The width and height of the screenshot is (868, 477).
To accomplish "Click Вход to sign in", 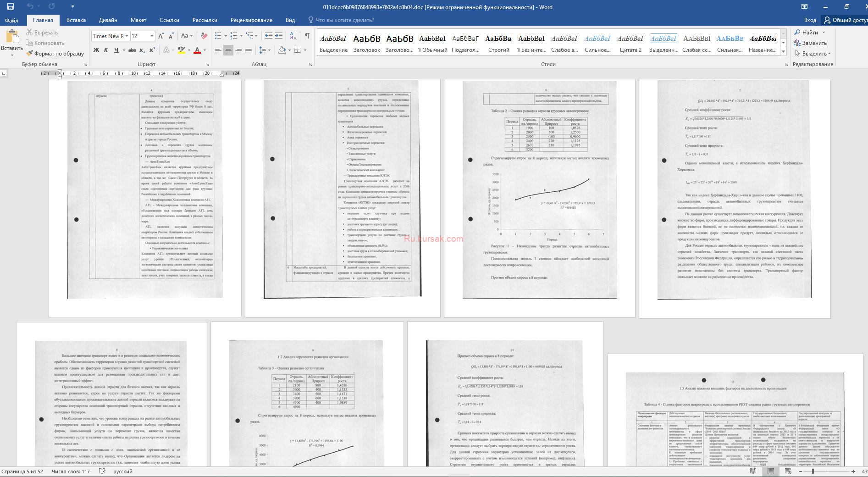I will coord(810,20).
